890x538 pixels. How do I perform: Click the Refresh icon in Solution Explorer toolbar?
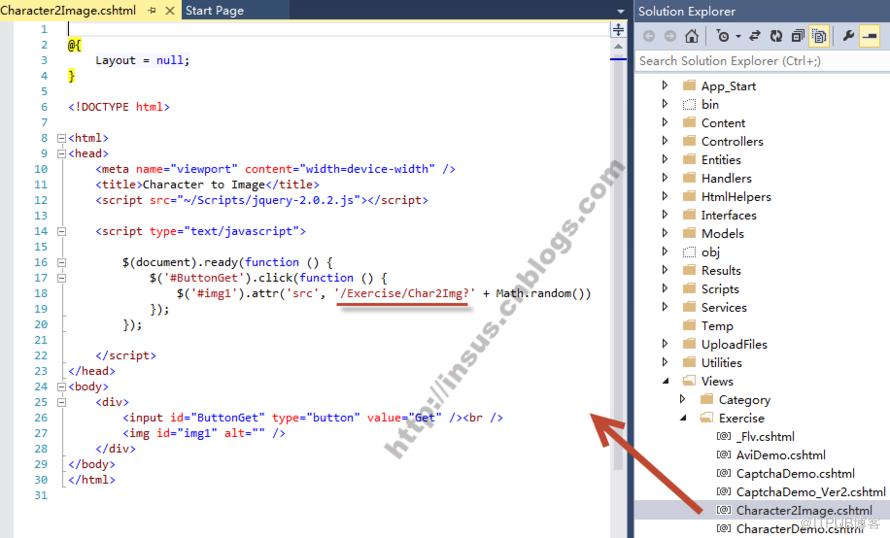776,36
